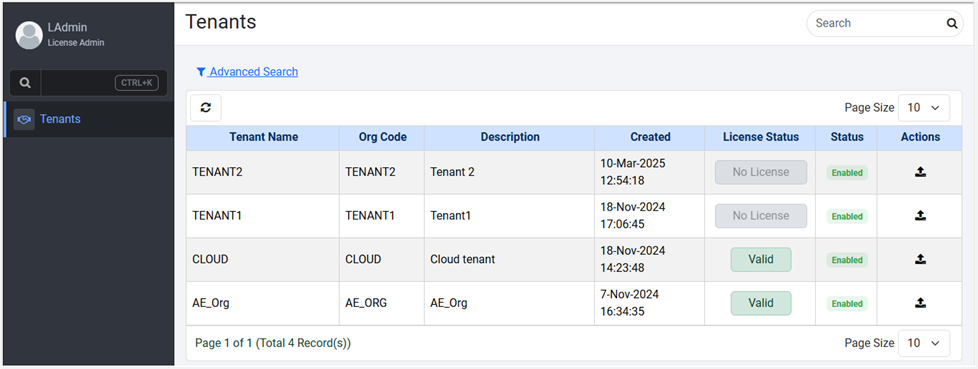The width and height of the screenshot is (978, 369).
Task: Sort by Created column header
Action: pos(650,137)
